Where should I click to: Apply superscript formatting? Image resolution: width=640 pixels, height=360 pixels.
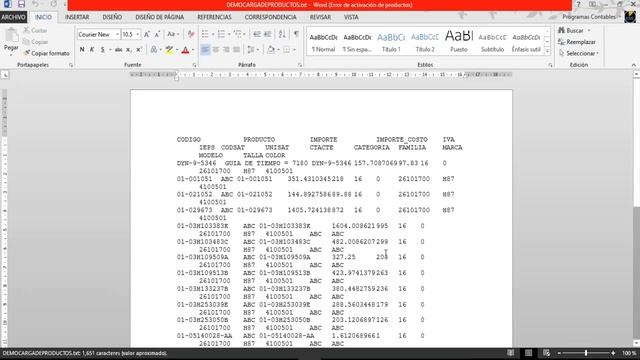coord(139,50)
